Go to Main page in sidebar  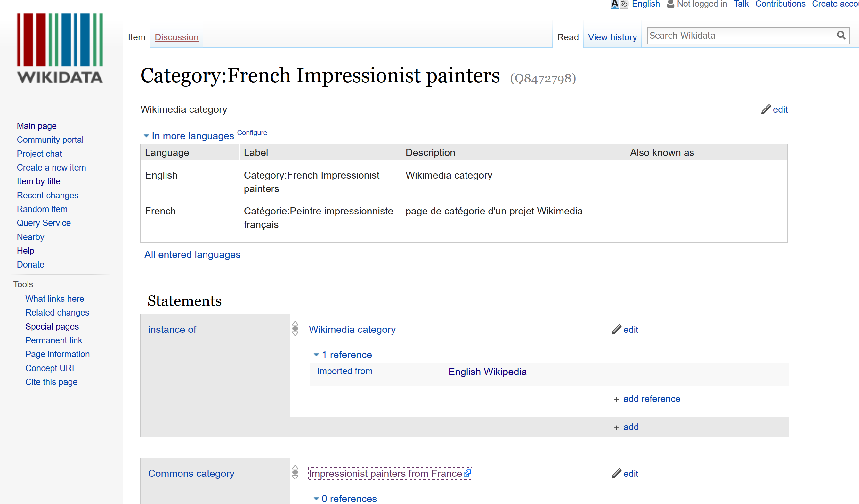(x=36, y=126)
